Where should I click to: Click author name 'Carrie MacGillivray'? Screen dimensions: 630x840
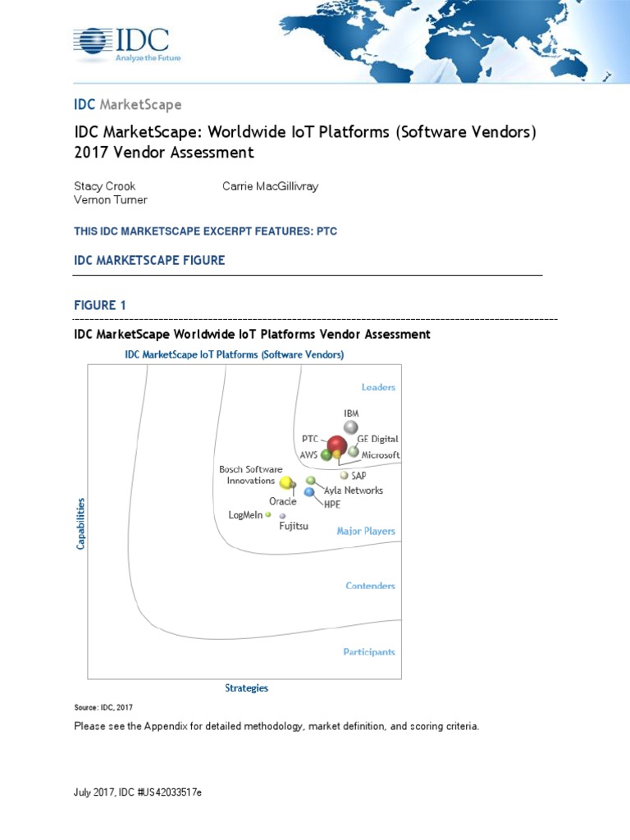(271, 186)
